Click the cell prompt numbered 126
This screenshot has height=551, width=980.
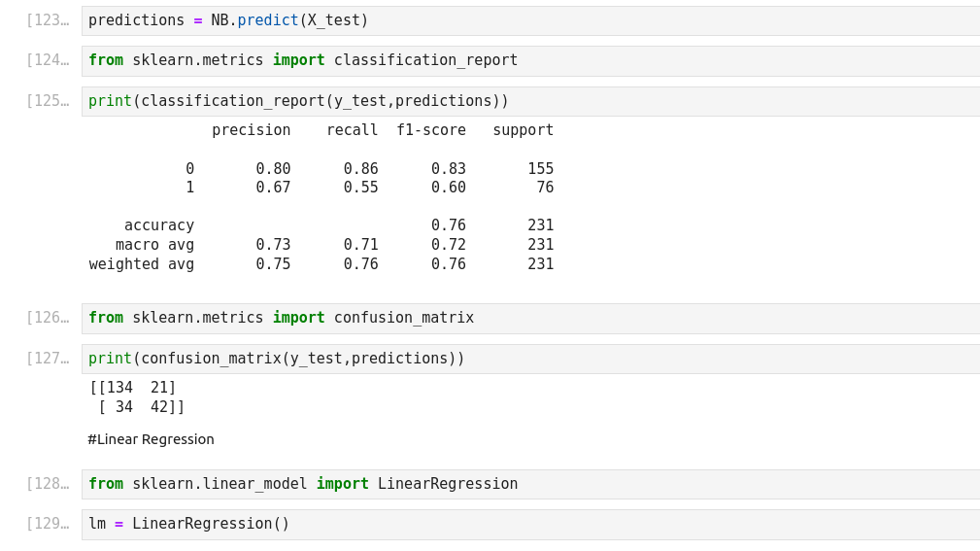tap(48, 318)
